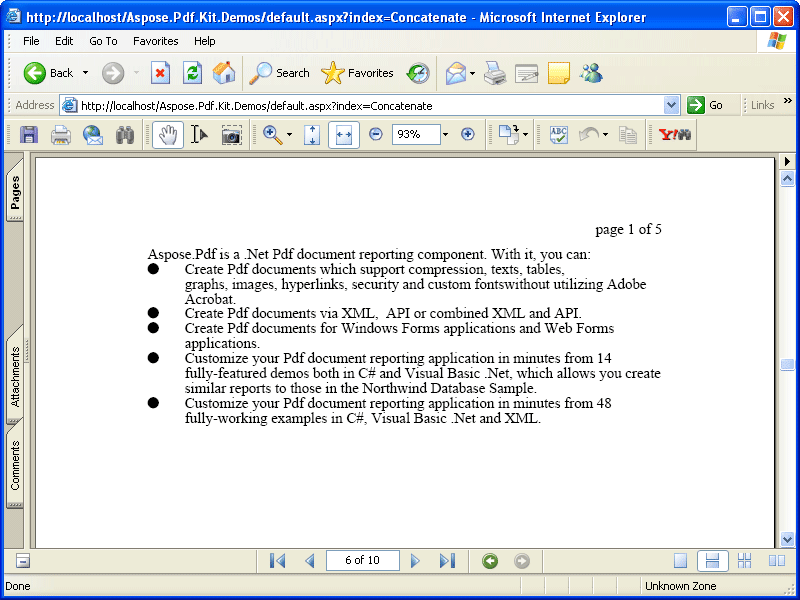Click the Rotate/Copy pages icon

[x=508, y=135]
